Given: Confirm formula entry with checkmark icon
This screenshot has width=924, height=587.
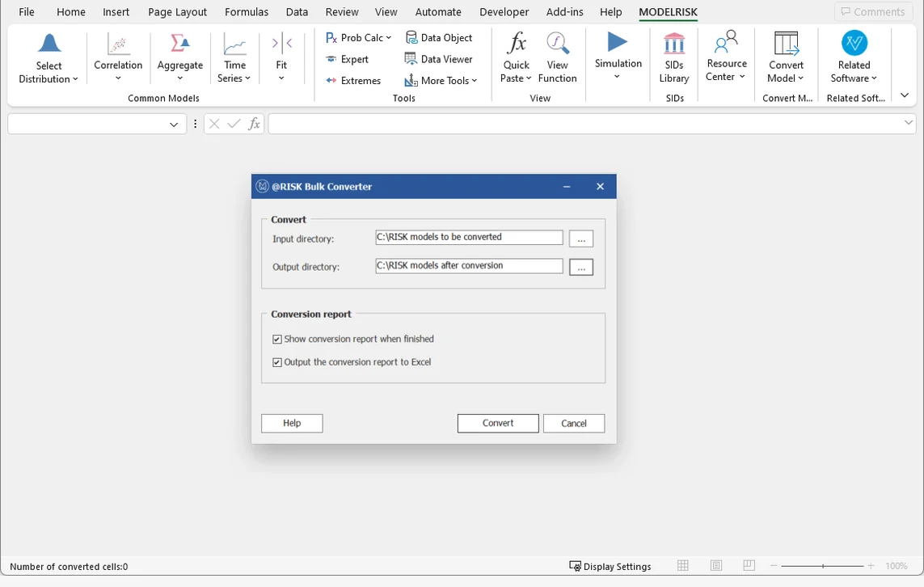Looking at the screenshot, I should [234, 124].
